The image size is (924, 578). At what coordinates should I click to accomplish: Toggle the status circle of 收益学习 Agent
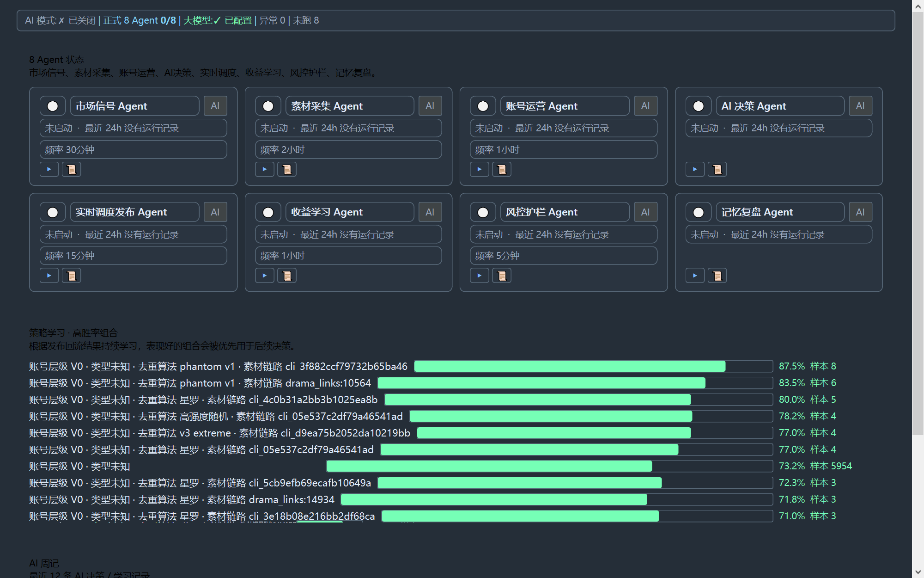(x=268, y=212)
